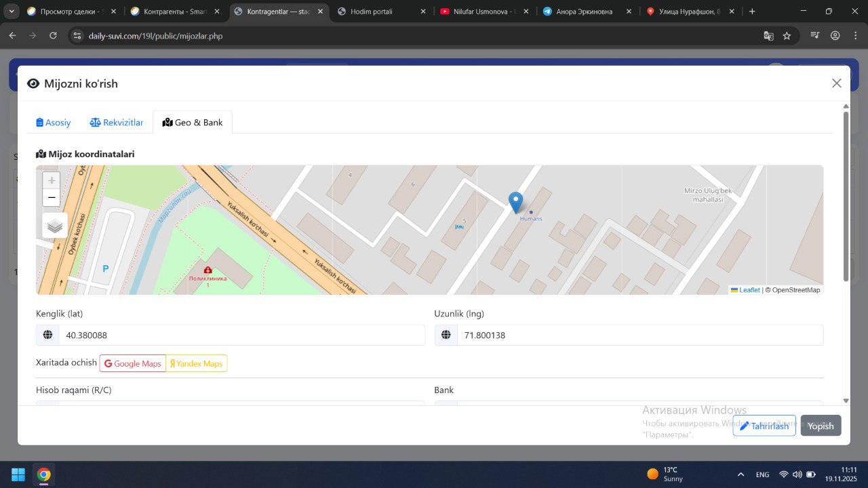
Task: Go back to the previous page
Action: [x=12, y=36]
